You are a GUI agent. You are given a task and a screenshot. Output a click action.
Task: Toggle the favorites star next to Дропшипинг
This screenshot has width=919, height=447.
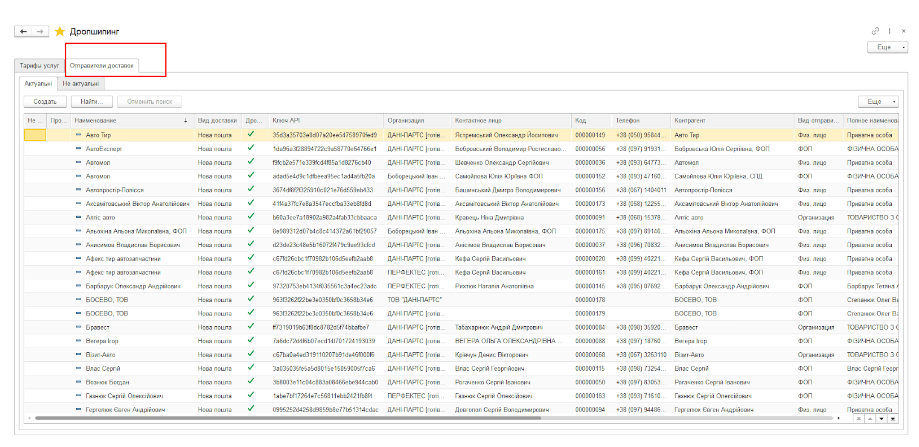pos(59,31)
